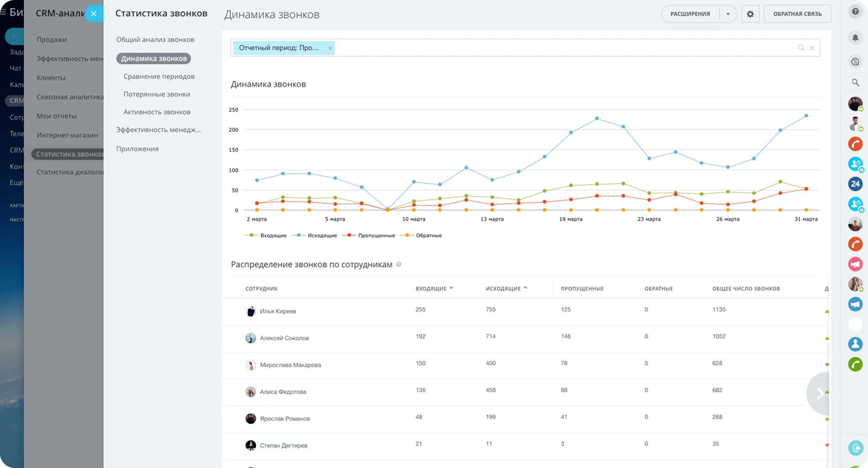This screenshot has width=868, height=468.
Task: Remove the Отчетный период filter tag
Action: (x=330, y=48)
